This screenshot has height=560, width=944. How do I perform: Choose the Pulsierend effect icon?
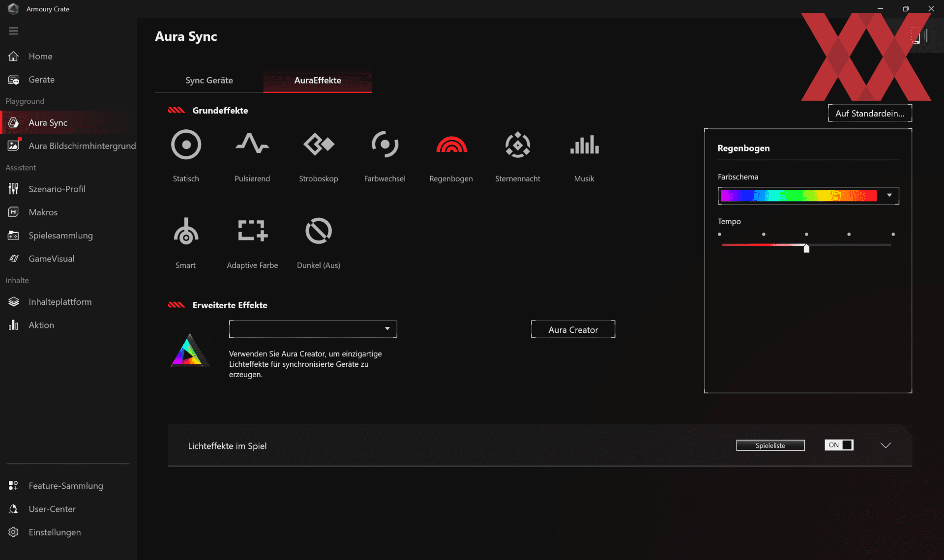pos(252,144)
